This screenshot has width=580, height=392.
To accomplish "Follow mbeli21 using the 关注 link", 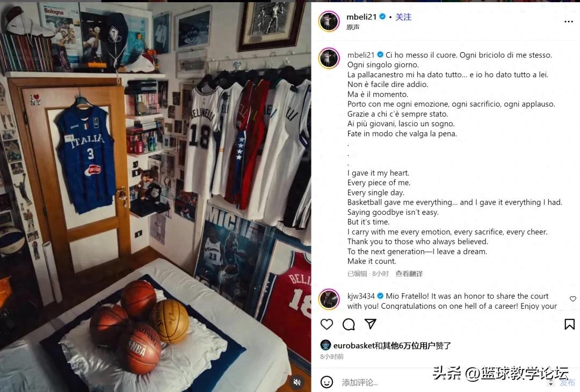I will point(403,17).
